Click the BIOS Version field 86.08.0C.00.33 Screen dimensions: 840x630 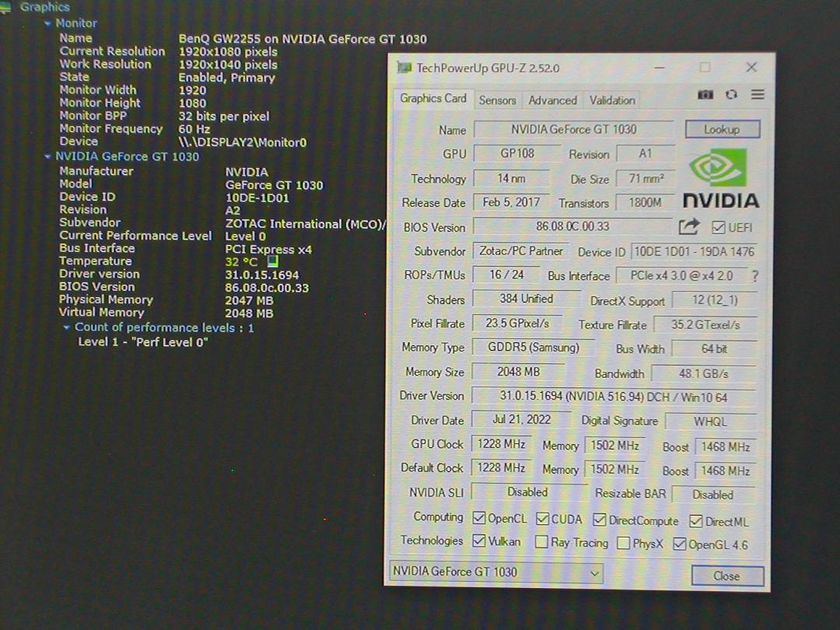(572, 226)
